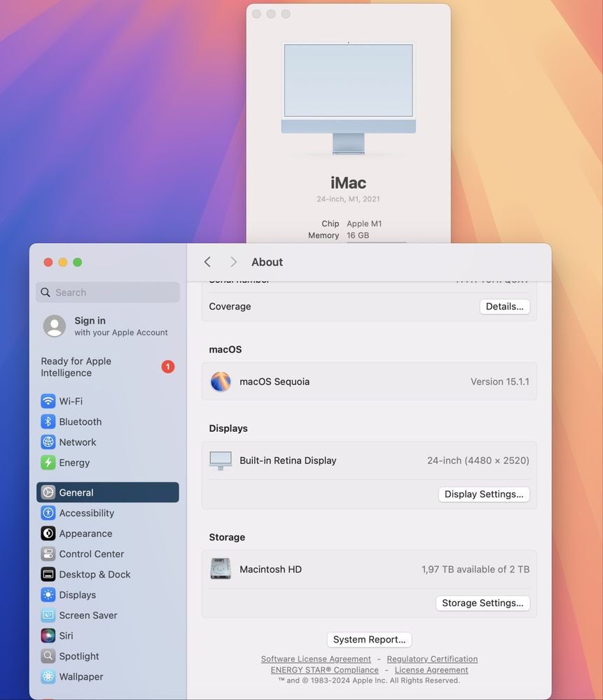
Task: Click the Displays section heading
Action: tap(228, 428)
